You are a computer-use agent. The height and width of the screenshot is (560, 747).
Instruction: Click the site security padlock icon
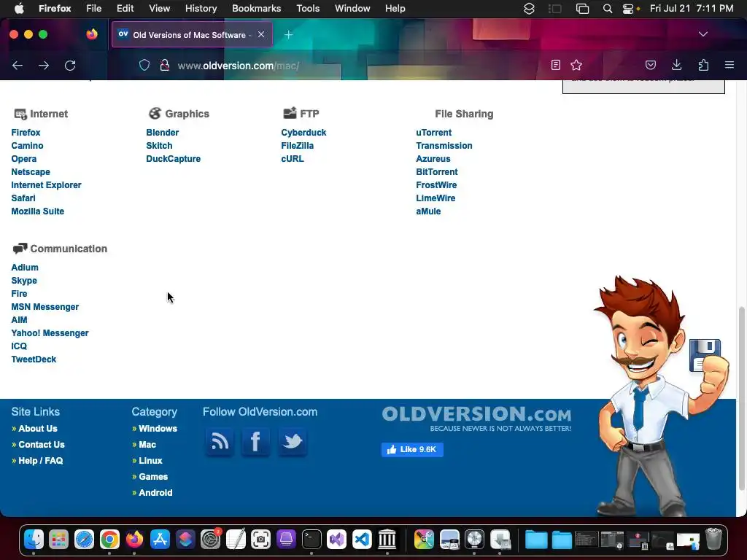click(x=165, y=65)
